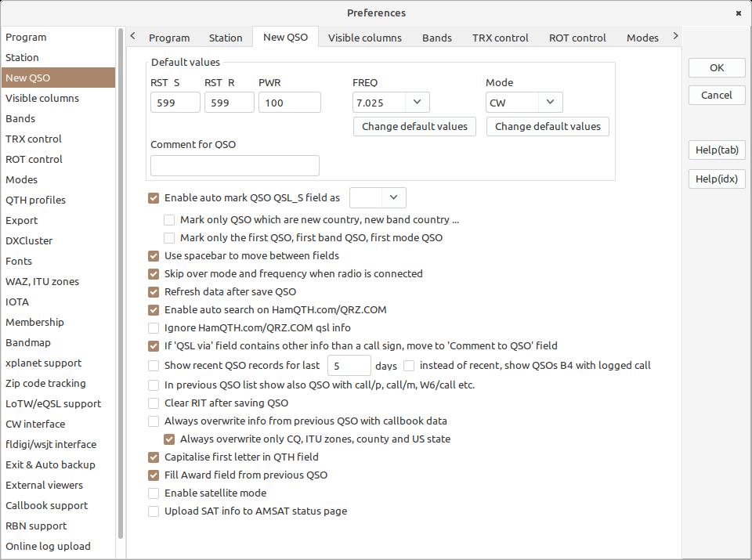Select Fonts in the sidebar
Viewport: 752px width, 560px height.
click(58, 262)
